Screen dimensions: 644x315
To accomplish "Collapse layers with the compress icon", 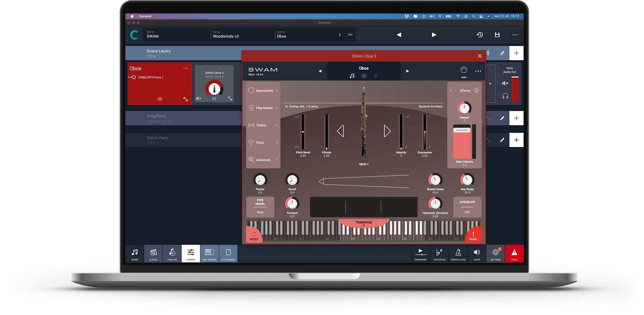I will coord(488,53).
